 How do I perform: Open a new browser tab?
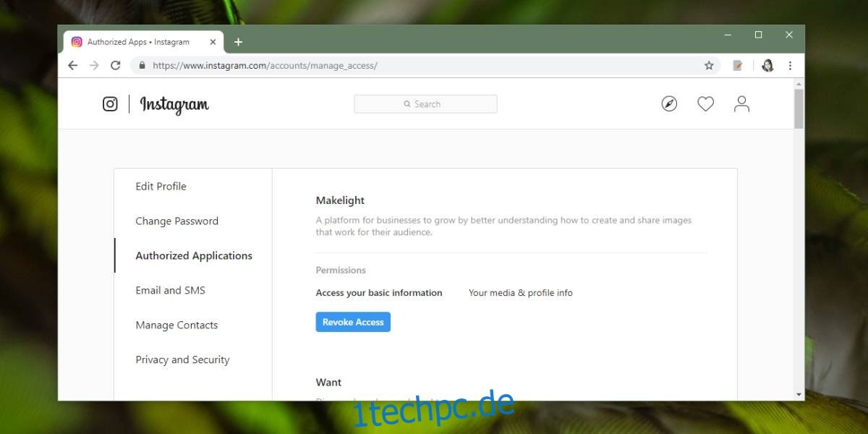[x=238, y=42]
